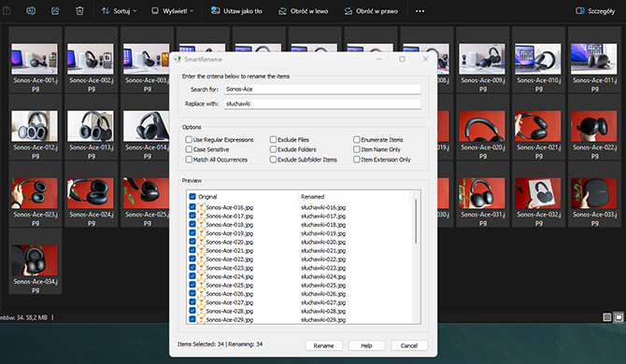Click the share icon in Explorer toolbar

pos(55,11)
